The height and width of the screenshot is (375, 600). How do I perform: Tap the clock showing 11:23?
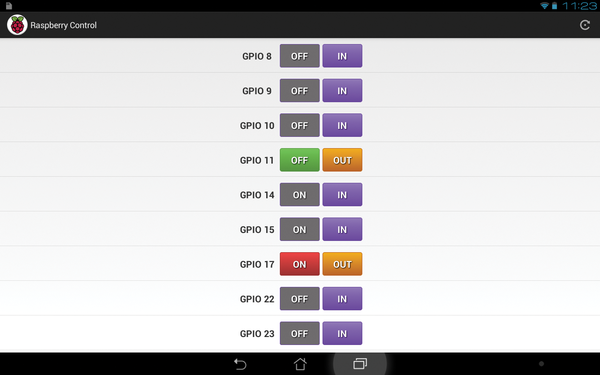[x=579, y=6]
